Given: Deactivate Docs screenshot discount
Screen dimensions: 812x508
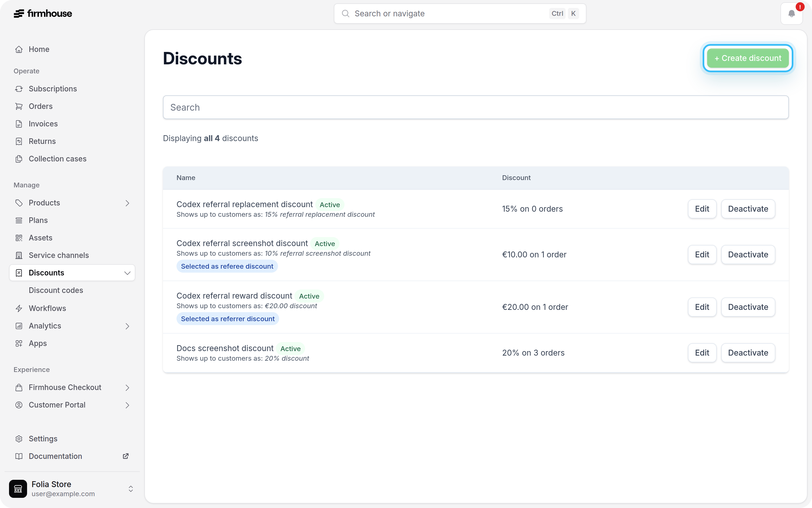Looking at the screenshot, I should 748,353.
